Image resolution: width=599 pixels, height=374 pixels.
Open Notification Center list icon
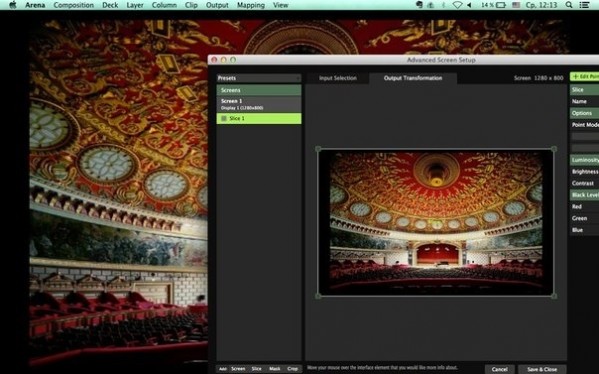pyautogui.click(x=584, y=5)
